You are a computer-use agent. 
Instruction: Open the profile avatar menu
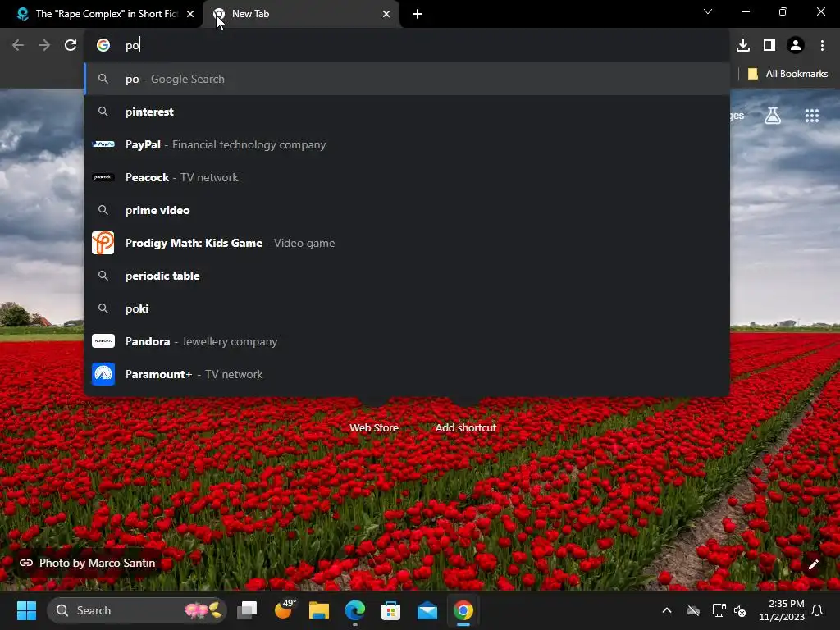pos(796,45)
